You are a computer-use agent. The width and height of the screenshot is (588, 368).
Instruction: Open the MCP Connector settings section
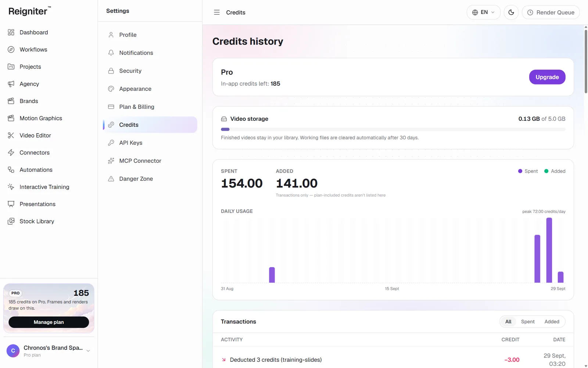(x=150, y=161)
